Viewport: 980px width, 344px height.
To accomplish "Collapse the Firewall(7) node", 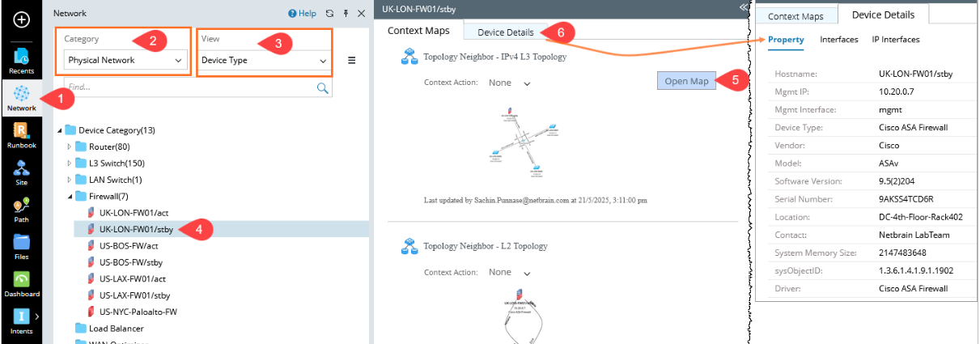I will [x=69, y=196].
